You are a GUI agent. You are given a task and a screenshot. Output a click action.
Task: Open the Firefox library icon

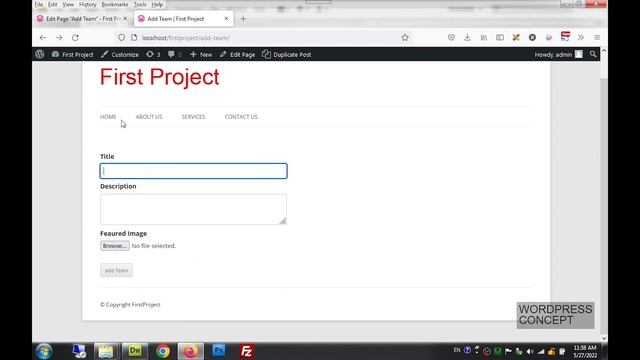(x=484, y=38)
